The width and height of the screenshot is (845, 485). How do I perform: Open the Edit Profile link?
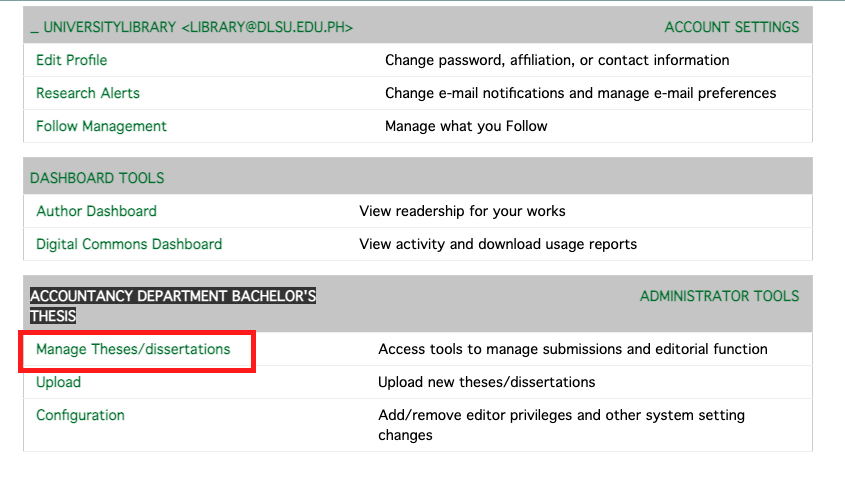click(72, 60)
